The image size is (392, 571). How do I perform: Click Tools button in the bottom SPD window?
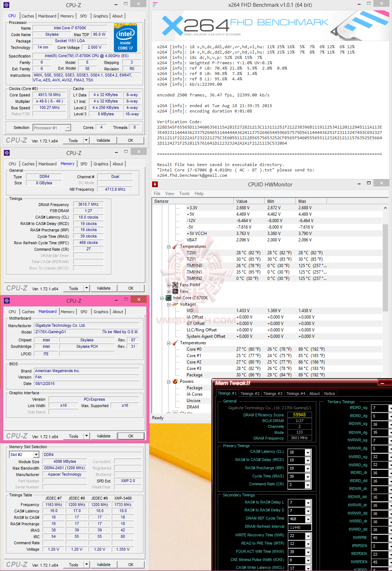[x=74, y=565]
